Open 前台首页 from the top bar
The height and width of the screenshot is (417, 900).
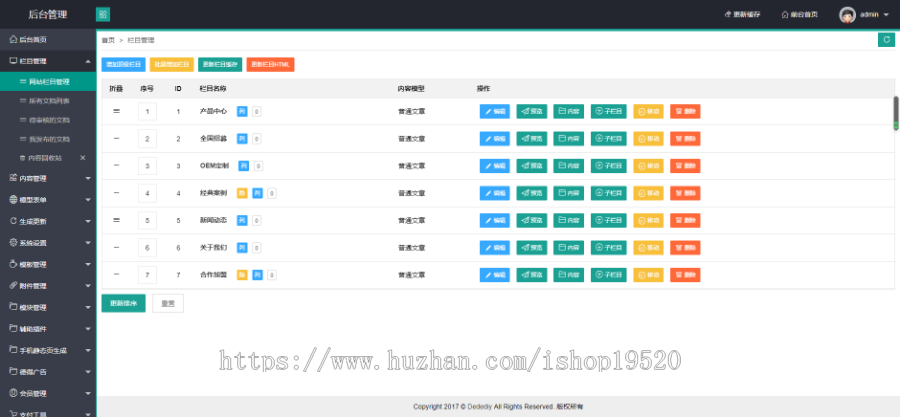pos(800,15)
